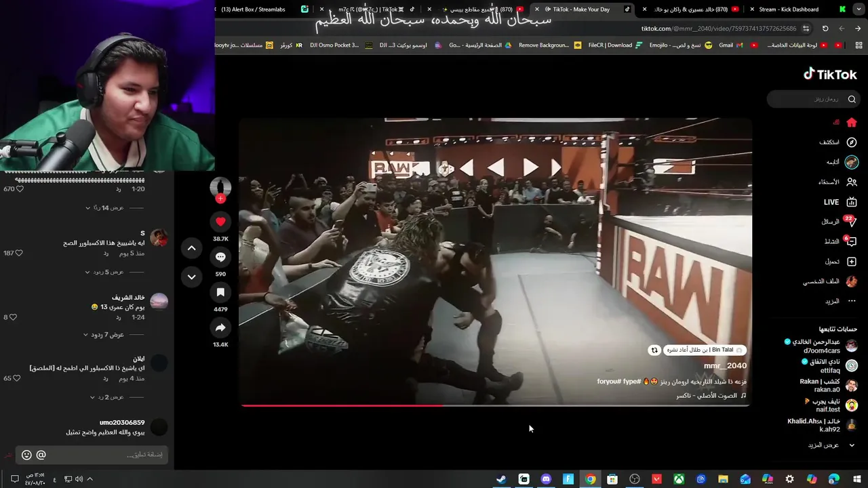Click the share arrow icon showing 13.4K
This screenshot has width=868, height=488.
coord(220,327)
